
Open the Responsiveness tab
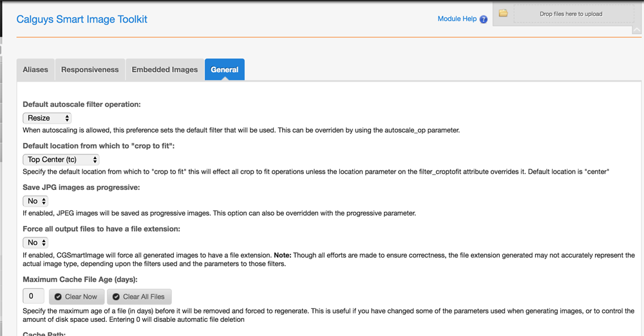click(x=90, y=70)
